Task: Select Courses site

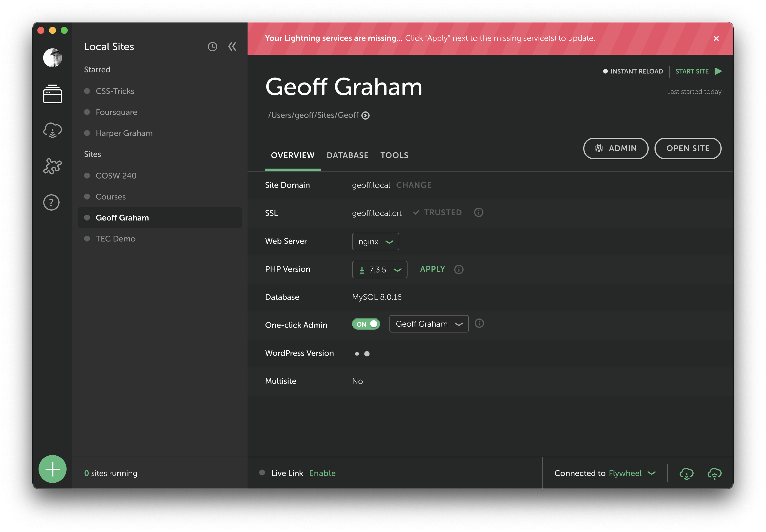Action: tap(110, 197)
